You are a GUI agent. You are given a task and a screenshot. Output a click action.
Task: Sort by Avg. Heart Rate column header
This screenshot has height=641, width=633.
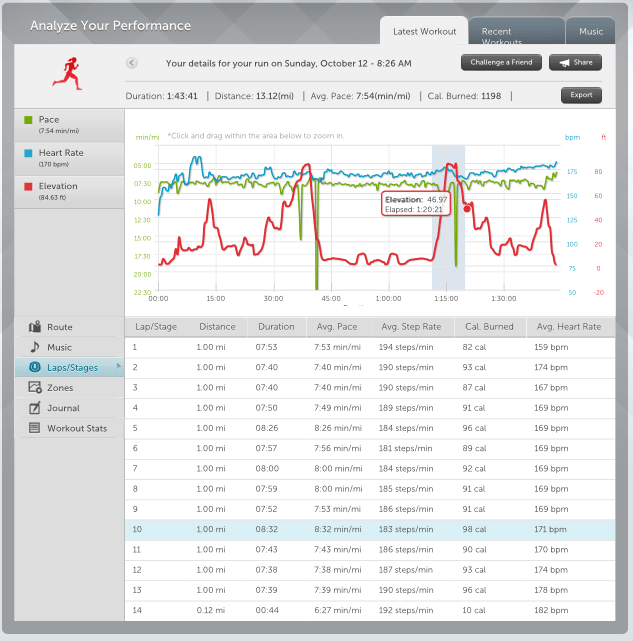click(x=568, y=327)
